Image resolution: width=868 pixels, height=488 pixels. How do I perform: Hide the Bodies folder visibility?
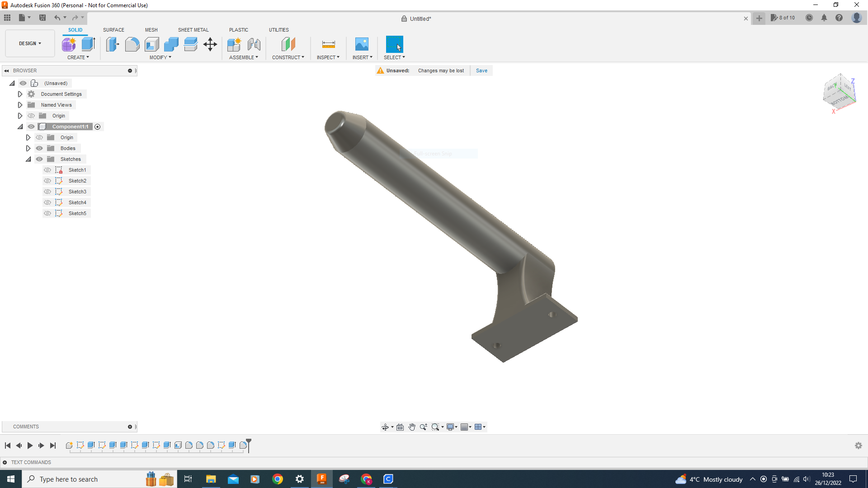pos(39,148)
